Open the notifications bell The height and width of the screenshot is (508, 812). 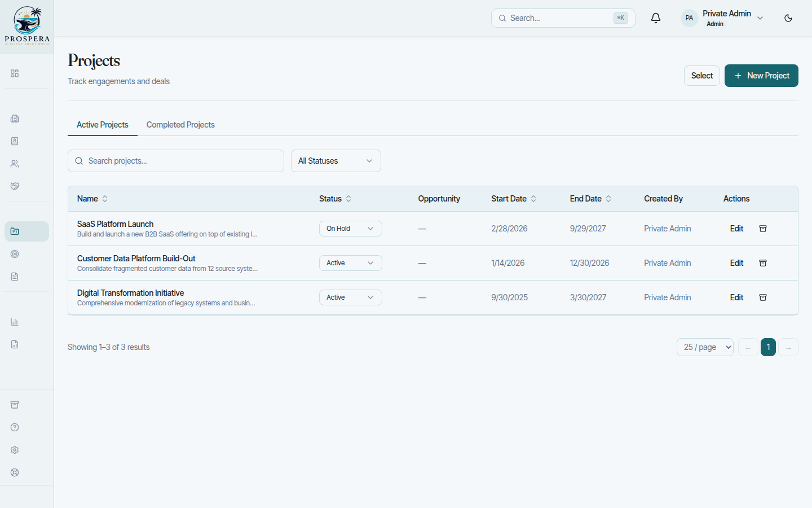tap(656, 18)
